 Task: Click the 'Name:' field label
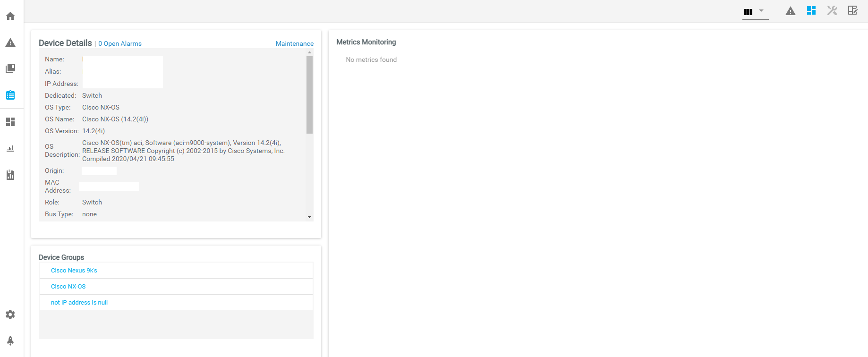[54, 59]
